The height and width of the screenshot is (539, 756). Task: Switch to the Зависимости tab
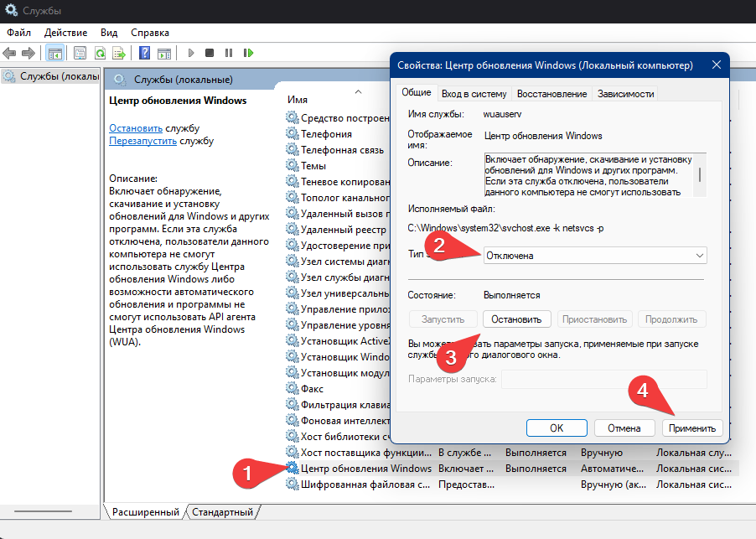626,94
